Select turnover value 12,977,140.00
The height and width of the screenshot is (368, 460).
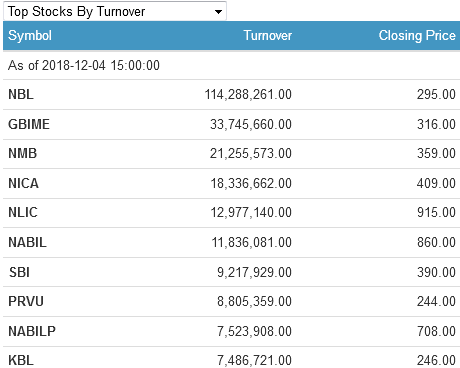point(251,212)
